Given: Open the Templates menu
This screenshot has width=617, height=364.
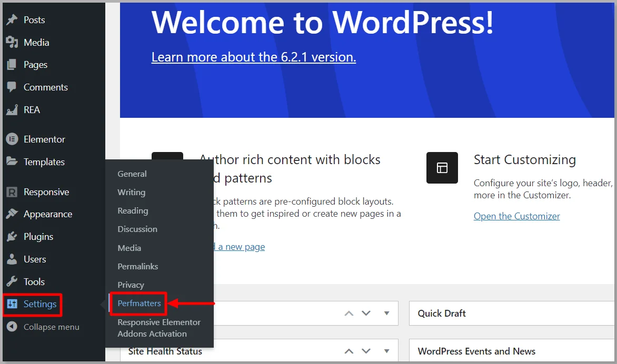Looking at the screenshot, I should coord(44,162).
